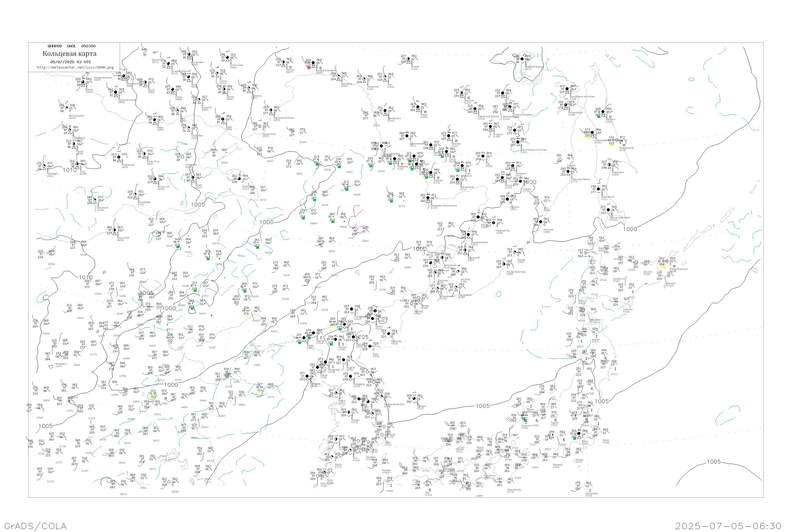Click Tokyo's filled cloud-cover circle symbol
The width and height of the screenshot is (798, 532).
(579, 434)
